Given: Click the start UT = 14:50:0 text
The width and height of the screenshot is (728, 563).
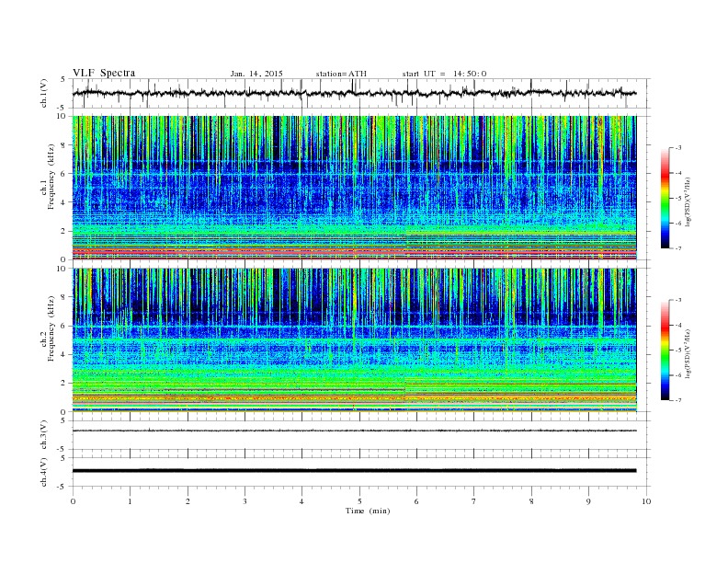Looking at the screenshot, I should click(x=444, y=74).
